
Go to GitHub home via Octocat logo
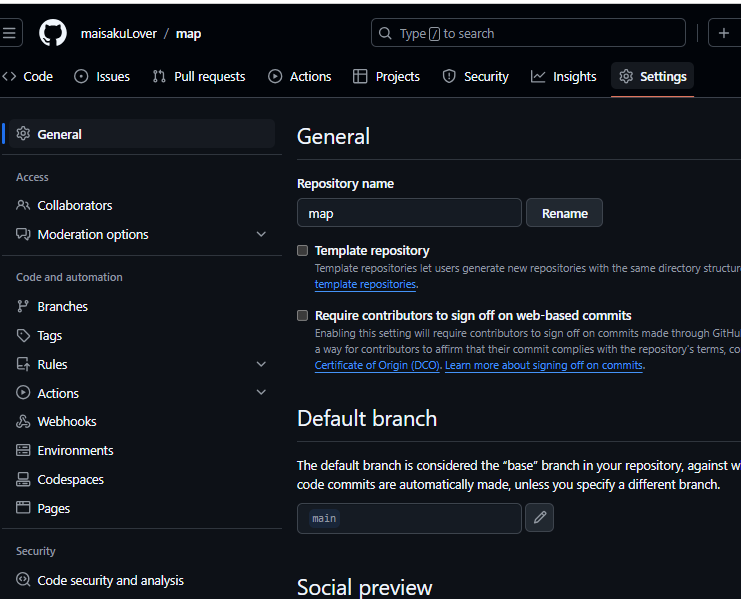(52, 33)
